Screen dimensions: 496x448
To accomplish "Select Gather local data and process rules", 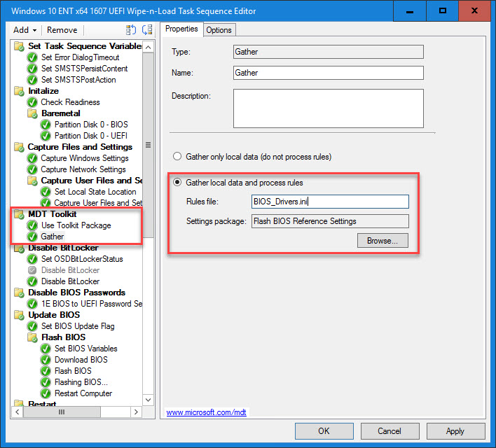I will coord(177,183).
